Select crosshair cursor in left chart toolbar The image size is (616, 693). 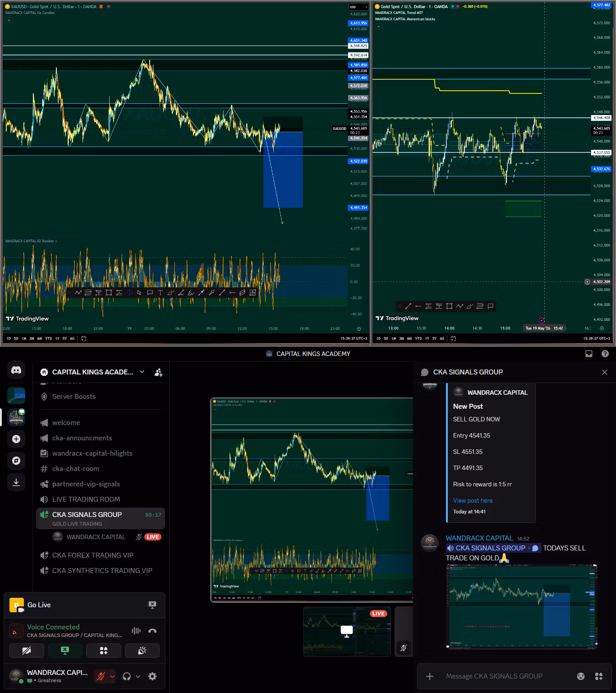point(129,293)
